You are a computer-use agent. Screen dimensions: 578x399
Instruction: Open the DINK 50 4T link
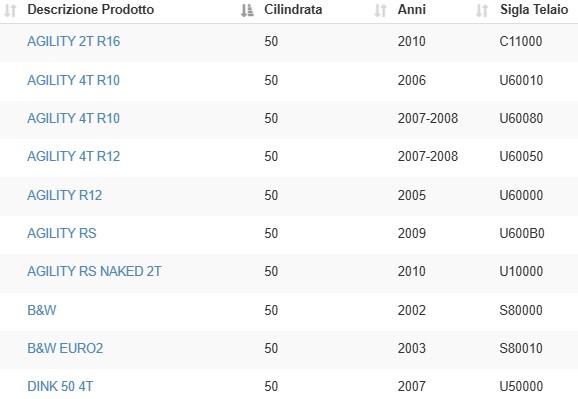pyautogui.click(x=60, y=386)
